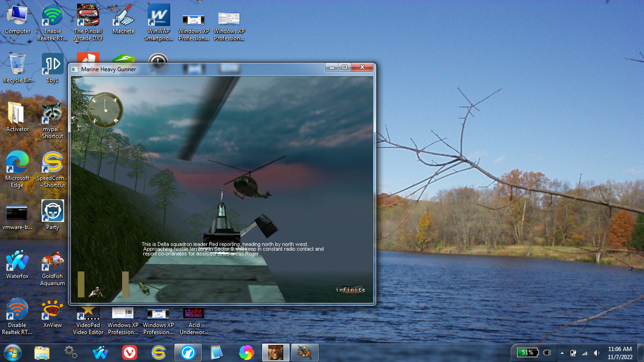Select the Disable Realtek RT... shortcut
Screen dimensions: 644x362
point(18,317)
